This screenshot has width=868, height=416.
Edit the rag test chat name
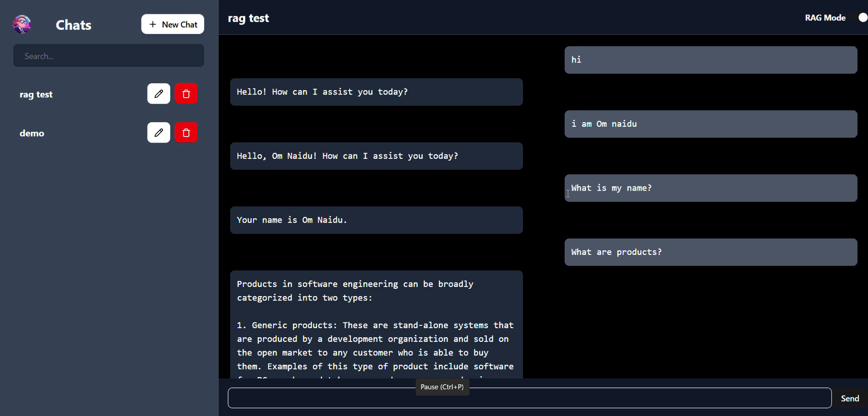158,94
